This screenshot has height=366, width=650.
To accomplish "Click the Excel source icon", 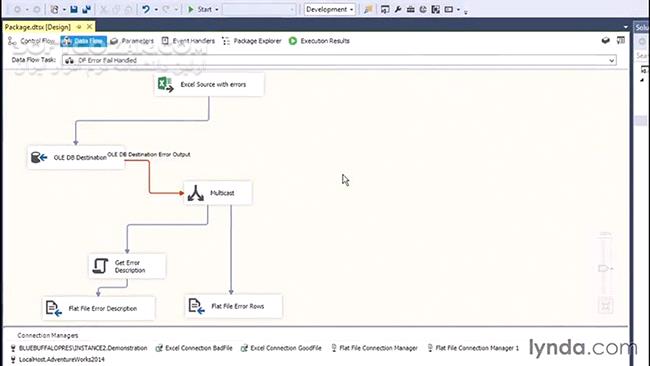I will pyautogui.click(x=165, y=85).
